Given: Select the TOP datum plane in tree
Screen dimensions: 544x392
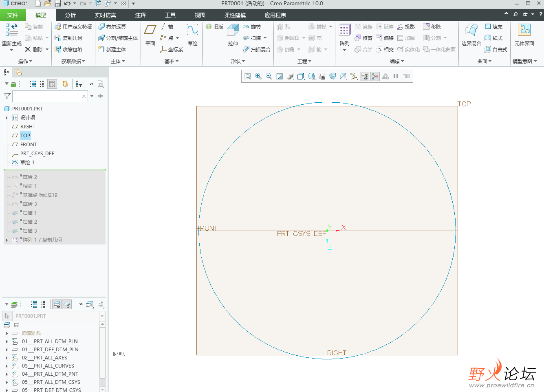Looking at the screenshot, I should [x=25, y=136].
